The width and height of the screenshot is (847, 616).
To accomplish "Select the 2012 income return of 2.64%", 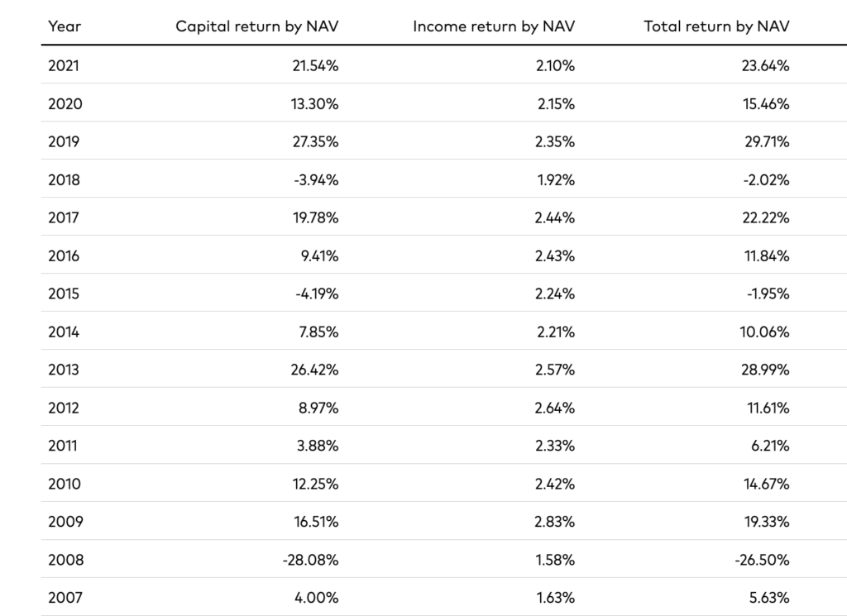I will (x=554, y=408).
